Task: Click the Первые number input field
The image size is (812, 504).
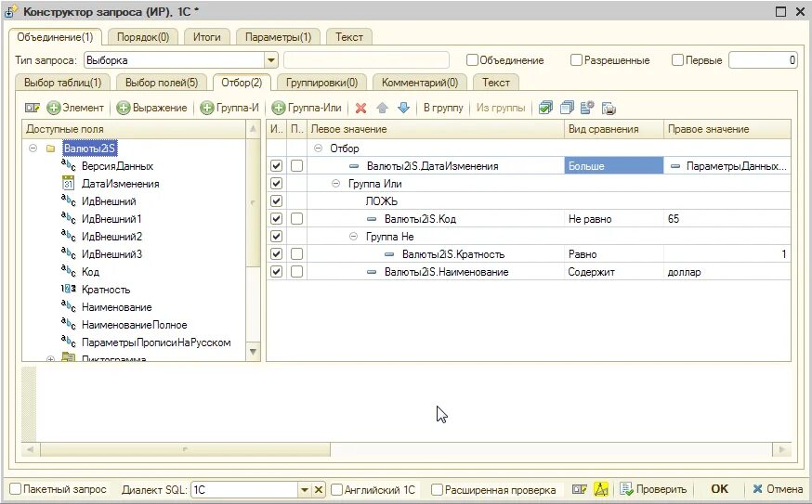Action: [x=763, y=60]
